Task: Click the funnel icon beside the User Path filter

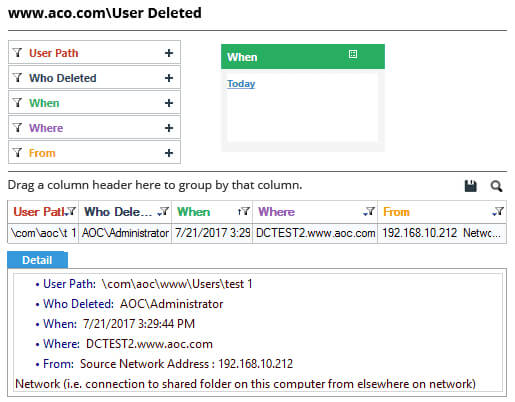Action: 18,52
